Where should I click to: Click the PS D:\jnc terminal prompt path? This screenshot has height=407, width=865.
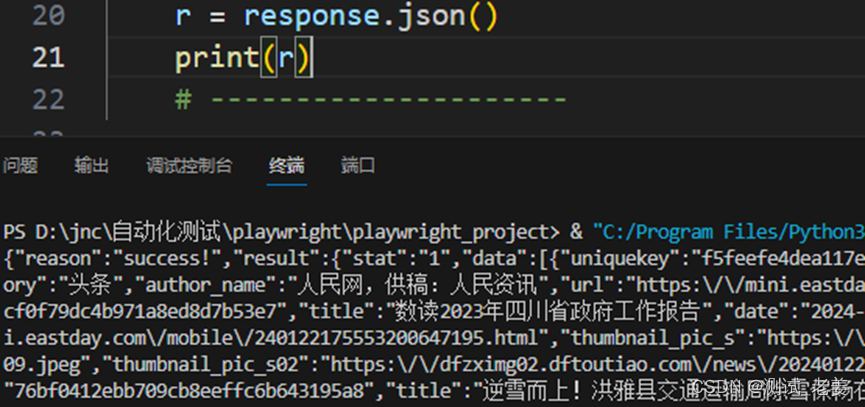click(281, 232)
